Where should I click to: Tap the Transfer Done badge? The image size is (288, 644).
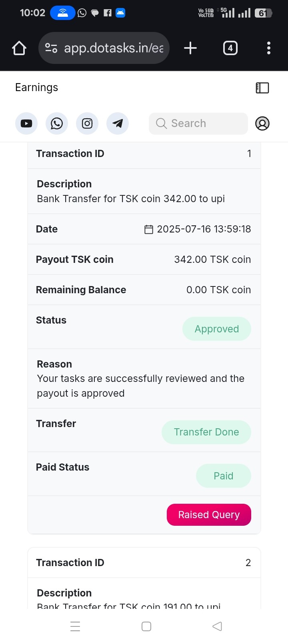[206, 432]
